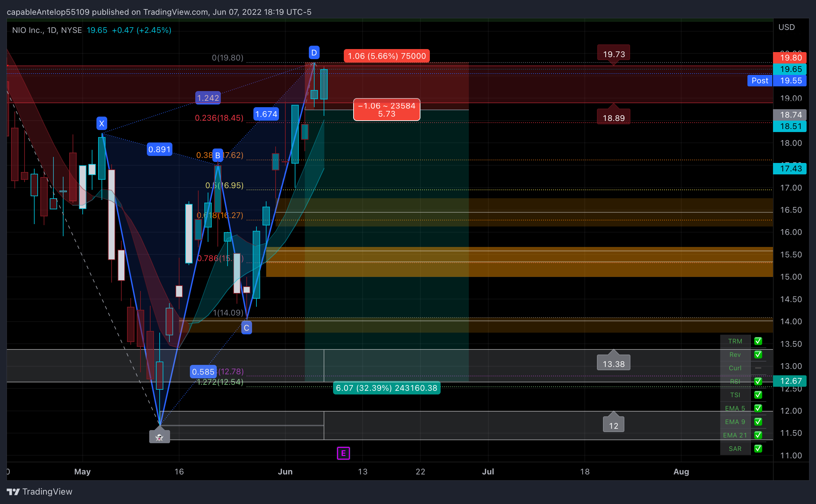Click the 0.236(18.45) Fibonacci level label
Screen dimensions: 816x504
pos(219,118)
